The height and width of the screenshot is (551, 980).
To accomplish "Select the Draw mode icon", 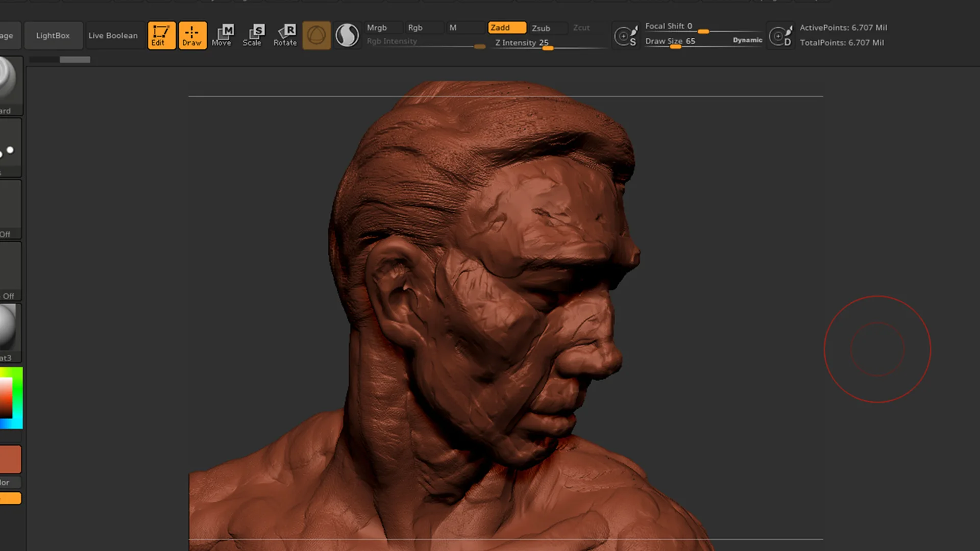I will pos(192,35).
